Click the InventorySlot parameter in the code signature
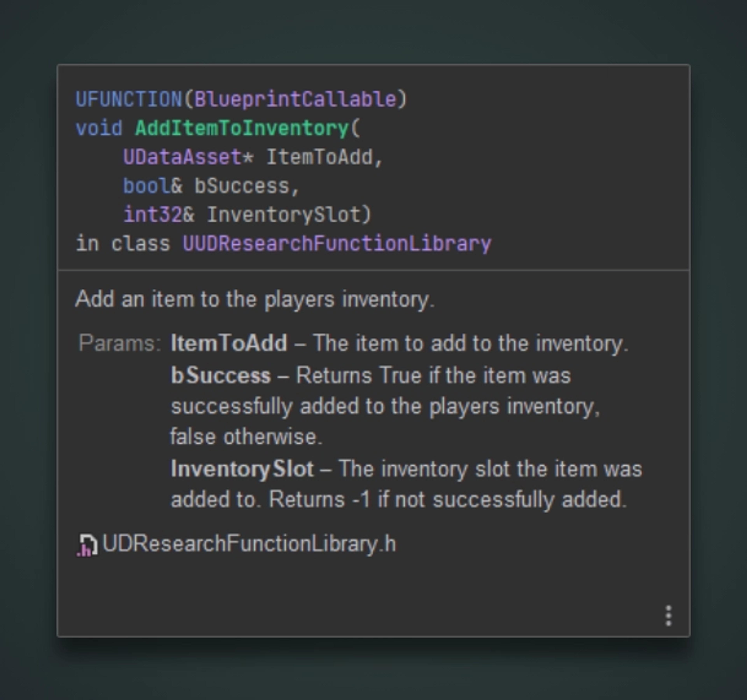Viewport: 747px width, 700px height. pos(284,215)
